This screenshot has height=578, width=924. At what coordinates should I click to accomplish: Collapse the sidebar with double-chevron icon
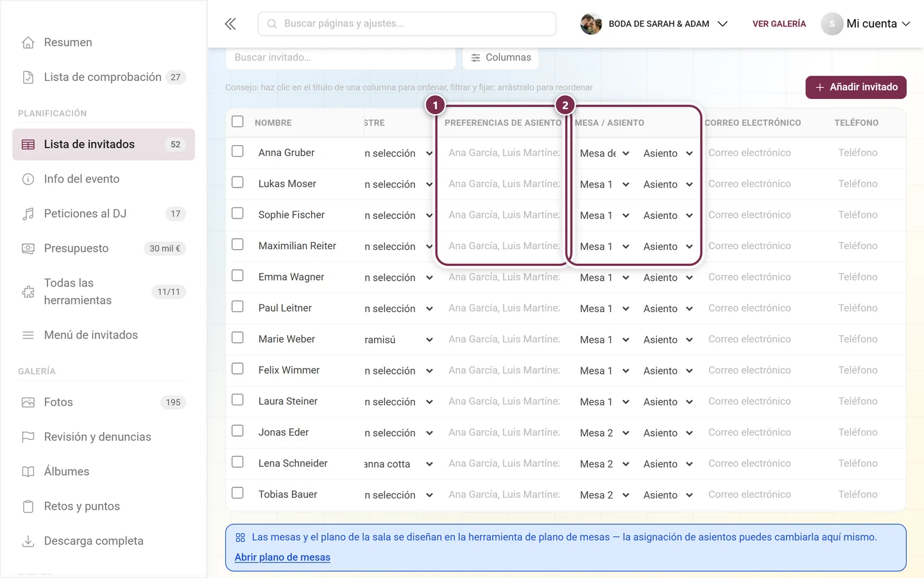coord(230,24)
